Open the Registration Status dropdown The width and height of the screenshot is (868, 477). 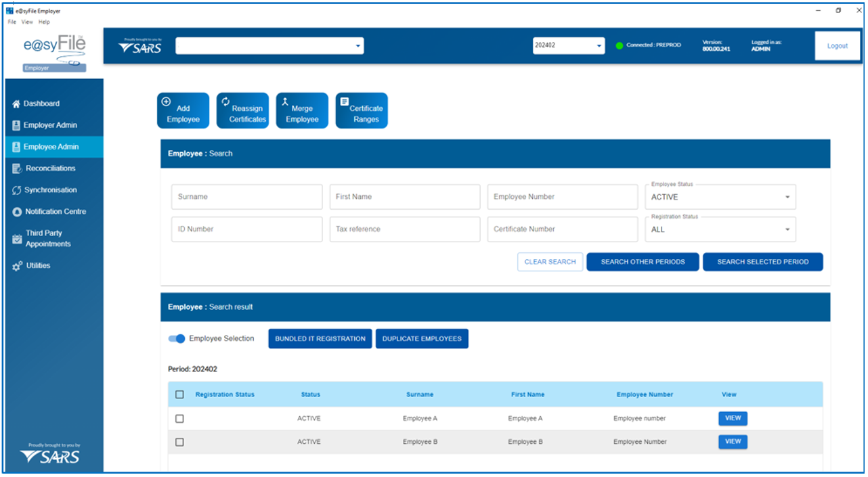tap(720, 229)
